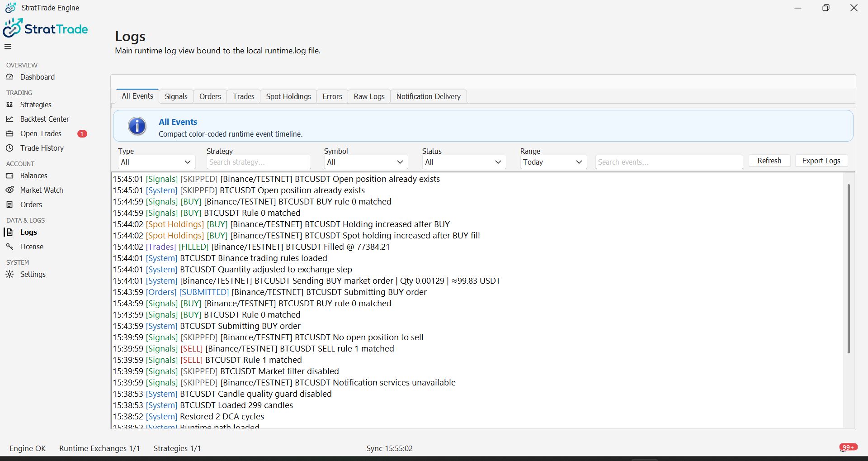
Task: Click the StratTrade Engine title bar icon
Action: pyautogui.click(x=10, y=8)
